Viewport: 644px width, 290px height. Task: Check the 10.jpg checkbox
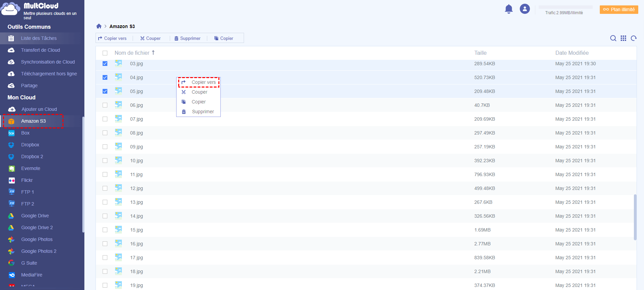[105, 161]
